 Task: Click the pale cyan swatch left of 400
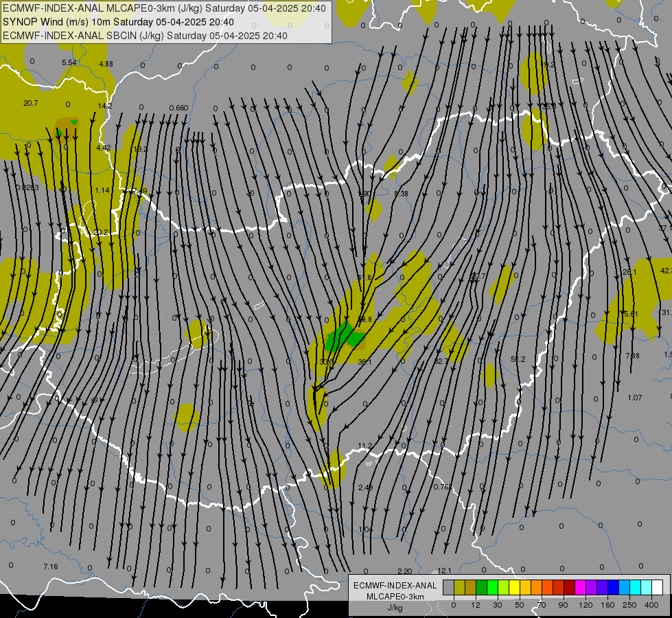click(647, 587)
